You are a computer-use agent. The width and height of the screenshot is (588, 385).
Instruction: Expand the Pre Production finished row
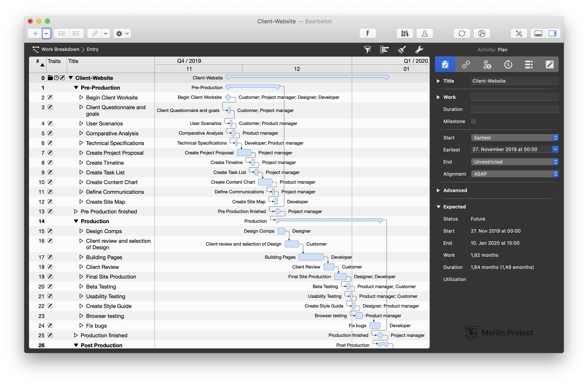coord(76,211)
